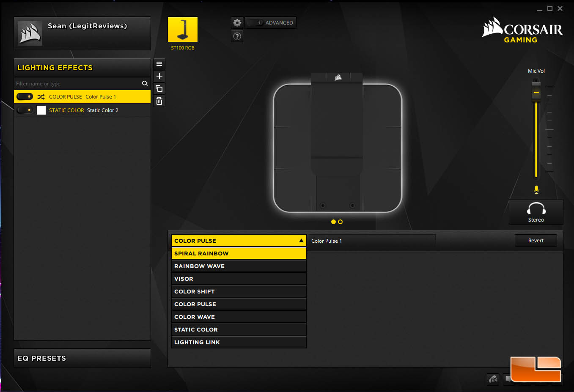Viewport: 574px width, 392px height.
Task: Mute mic using the microphone icon
Action: (536, 189)
